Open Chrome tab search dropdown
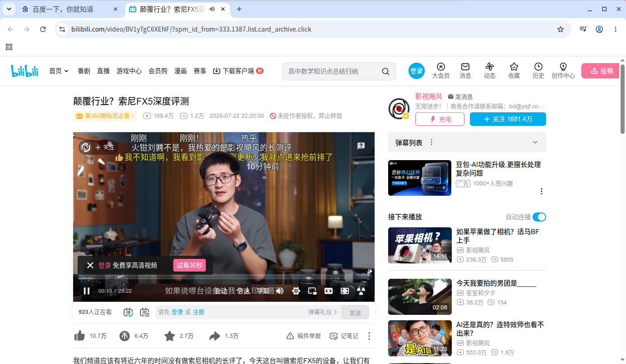The width and height of the screenshot is (626, 364). [9, 9]
